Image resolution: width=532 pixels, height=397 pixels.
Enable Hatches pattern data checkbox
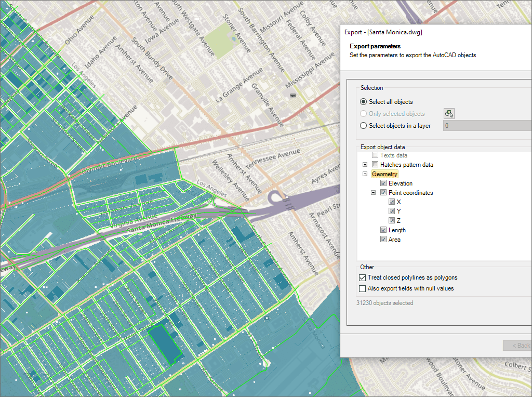(375, 165)
